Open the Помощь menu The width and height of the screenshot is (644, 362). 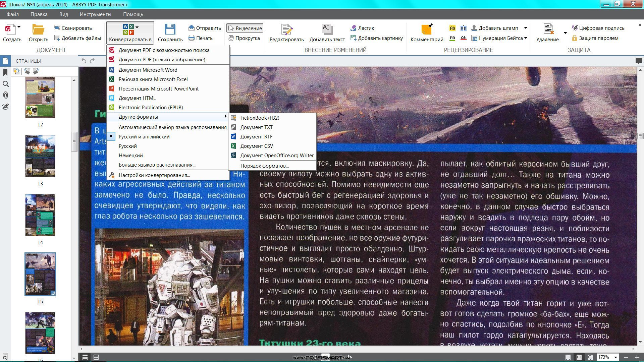tap(133, 14)
